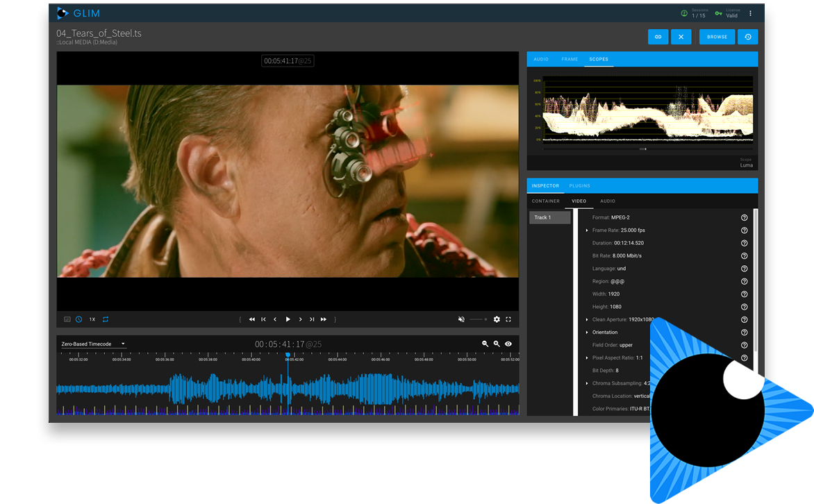Open the Zero-Based Timecode dropdown
Viewport: 814px width, 504px height.
tap(94, 344)
